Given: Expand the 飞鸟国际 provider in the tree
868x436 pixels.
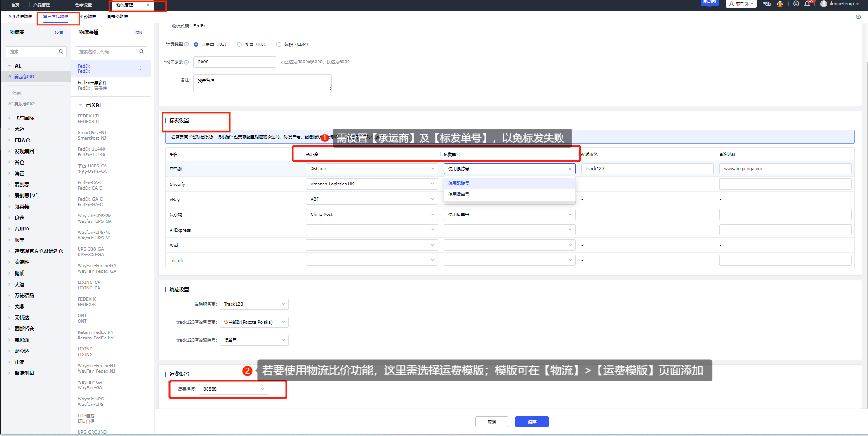Looking at the screenshot, I should click(9, 118).
